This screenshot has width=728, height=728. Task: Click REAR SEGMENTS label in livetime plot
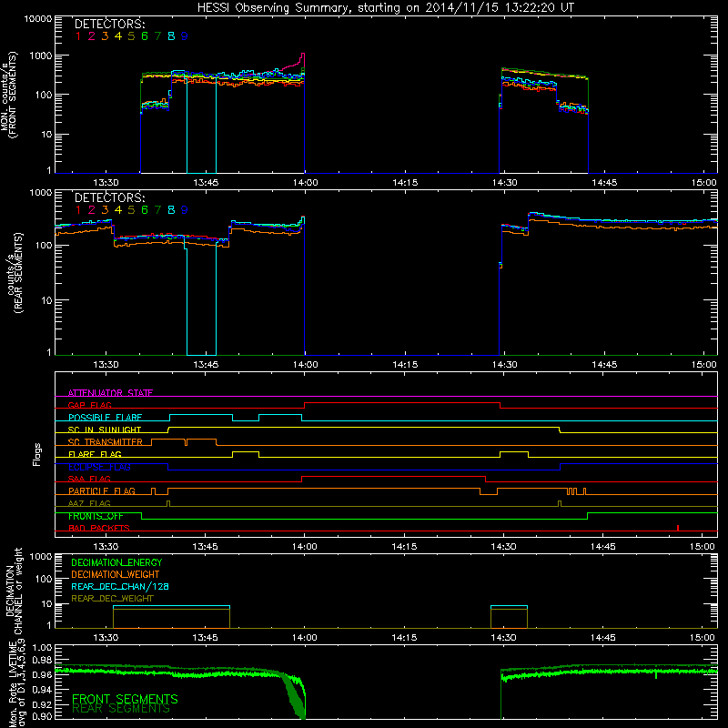[x=121, y=709]
